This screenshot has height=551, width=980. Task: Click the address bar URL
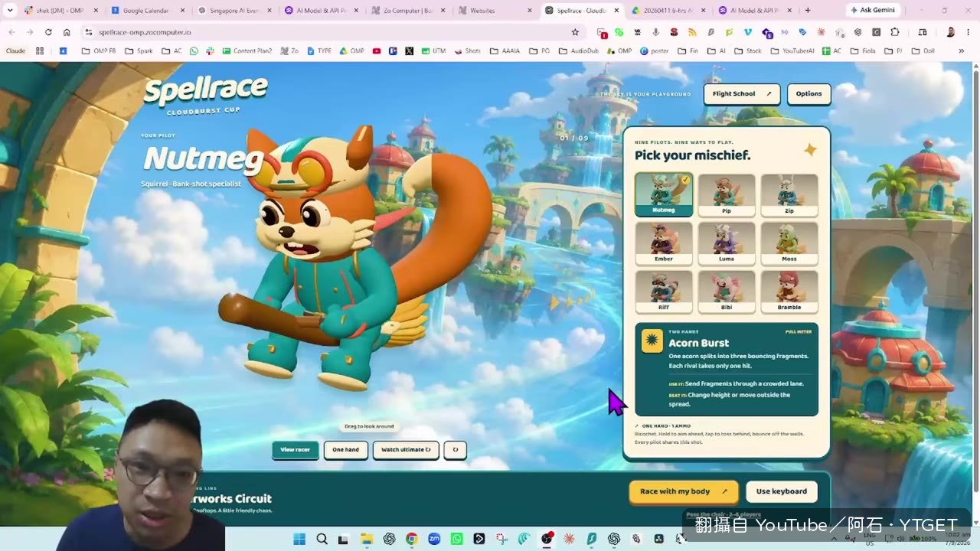[145, 32]
